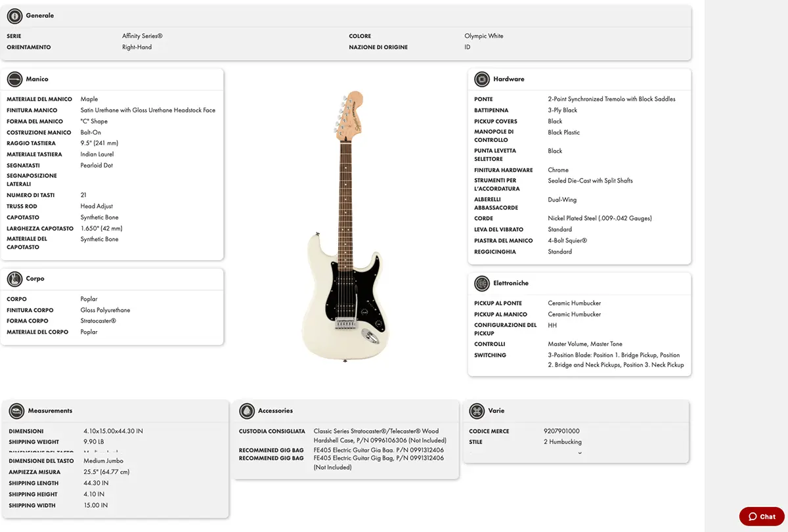Click the Generale info icon
Viewport: 788px width, 532px height.
click(14, 16)
